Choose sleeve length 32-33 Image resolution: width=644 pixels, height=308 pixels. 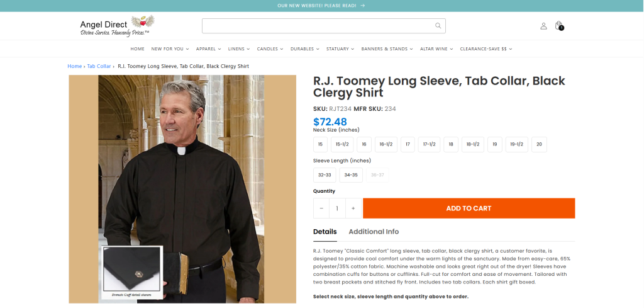click(x=325, y=175)
